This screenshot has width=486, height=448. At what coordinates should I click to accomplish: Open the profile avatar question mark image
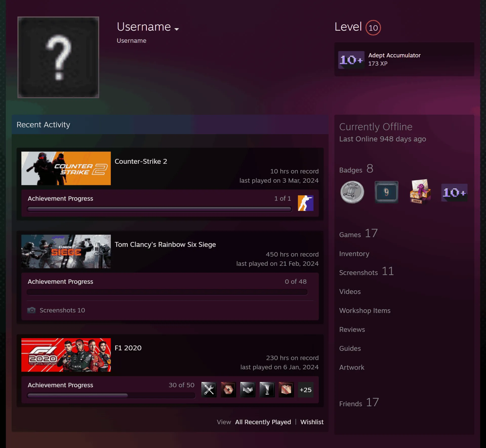click(x=58, y=57)
